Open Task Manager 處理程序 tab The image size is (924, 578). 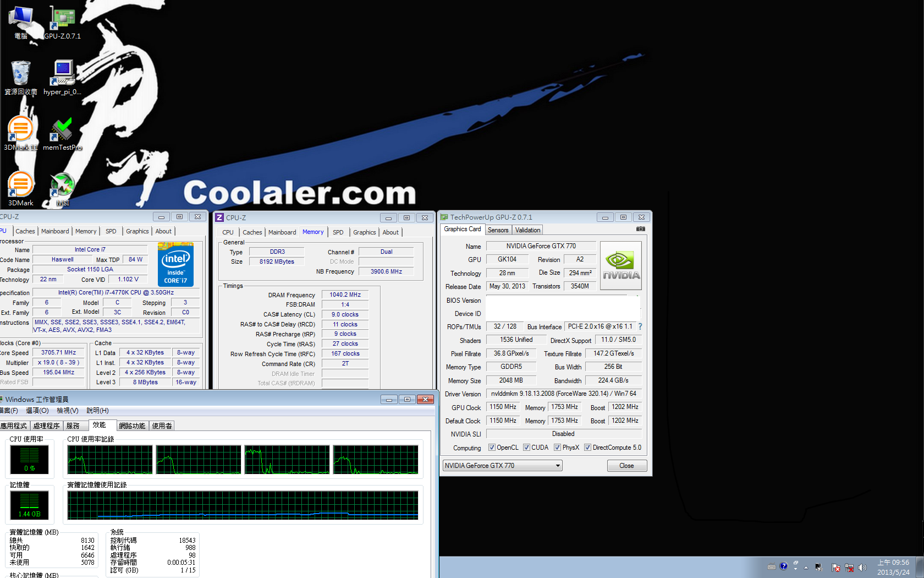pos(46,426)
